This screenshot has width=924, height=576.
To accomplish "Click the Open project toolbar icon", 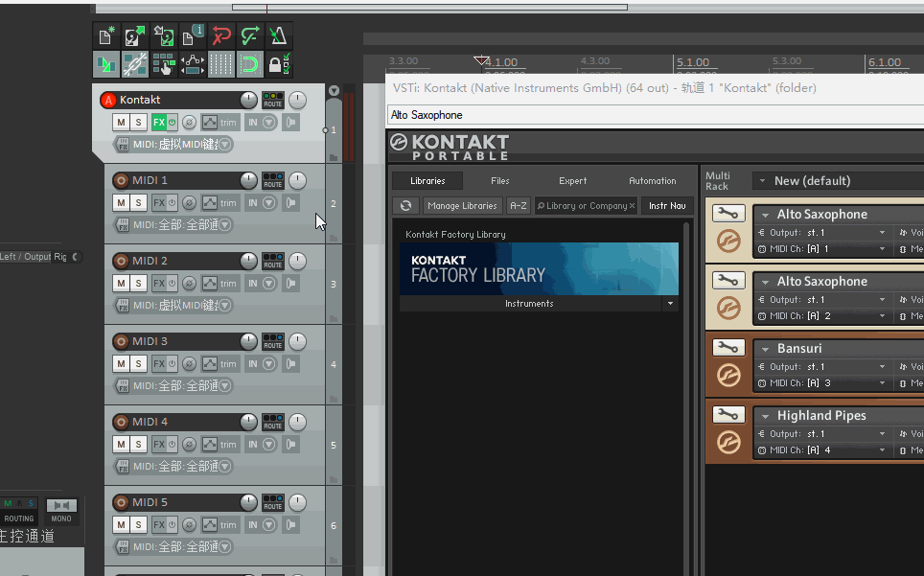I will pos(135,36).
